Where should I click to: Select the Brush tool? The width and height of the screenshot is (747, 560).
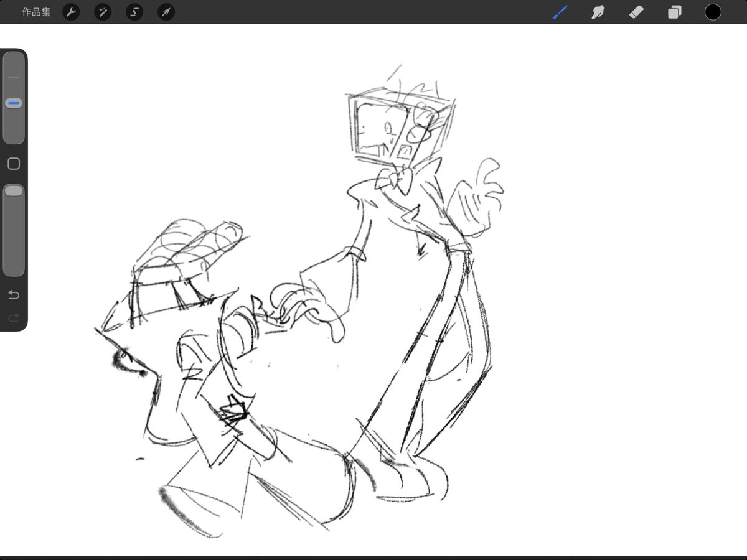click(560, 12)
